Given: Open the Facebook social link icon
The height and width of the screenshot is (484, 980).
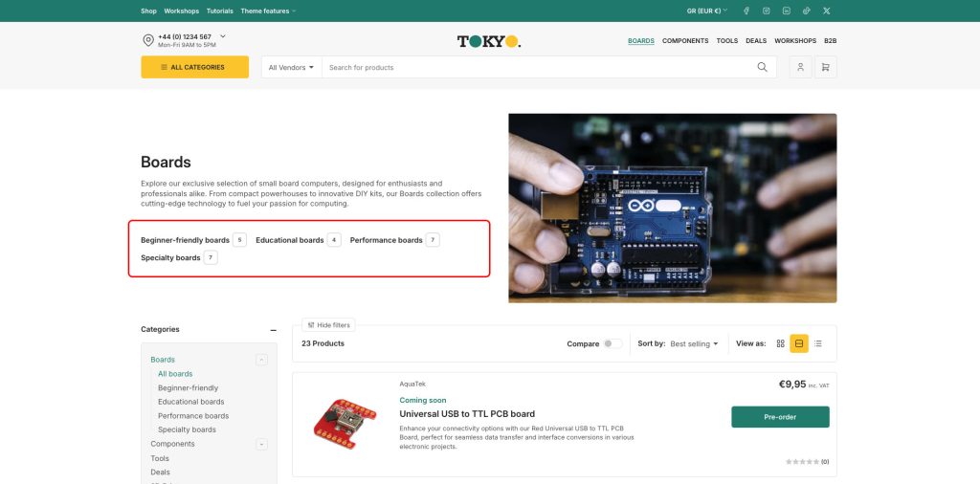Looking at the screenshot, I should click(746, 11).
